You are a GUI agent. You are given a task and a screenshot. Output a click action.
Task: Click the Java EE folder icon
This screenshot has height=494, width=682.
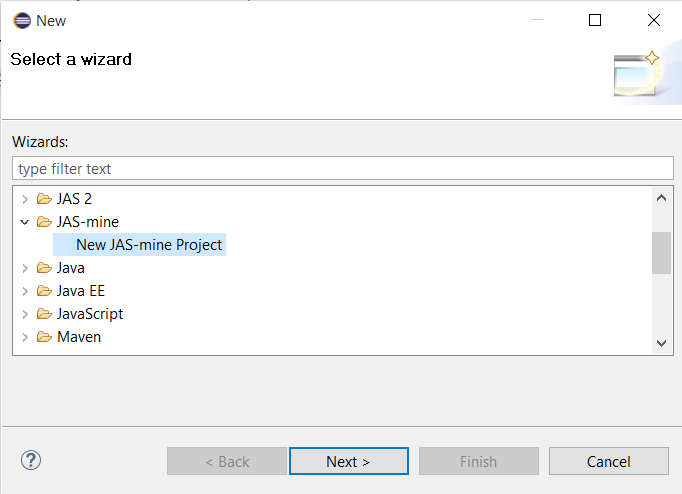(x=44, y=291)
